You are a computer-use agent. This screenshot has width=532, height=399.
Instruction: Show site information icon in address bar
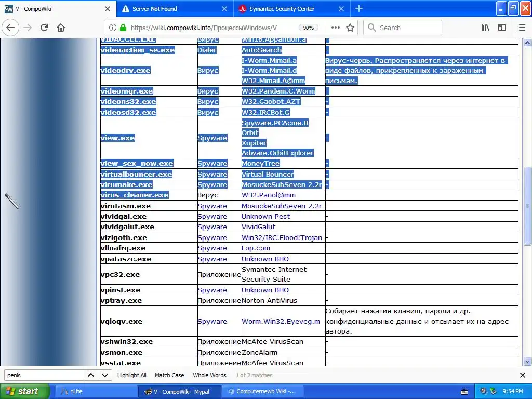(x=113, y=28)
